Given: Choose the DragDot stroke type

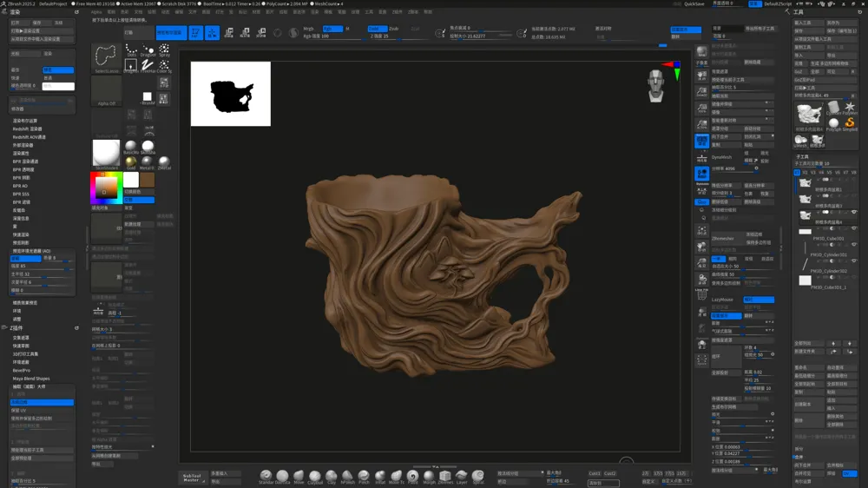Looking at the screenshot, I should tap(148, 50).
